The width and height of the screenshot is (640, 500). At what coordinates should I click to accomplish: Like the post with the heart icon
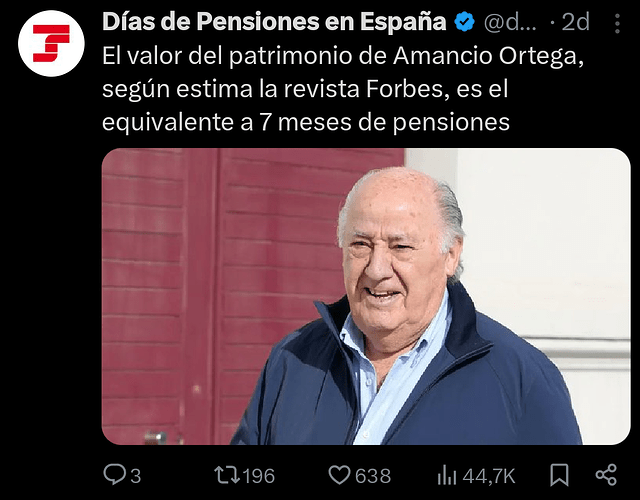pos(339,475)
